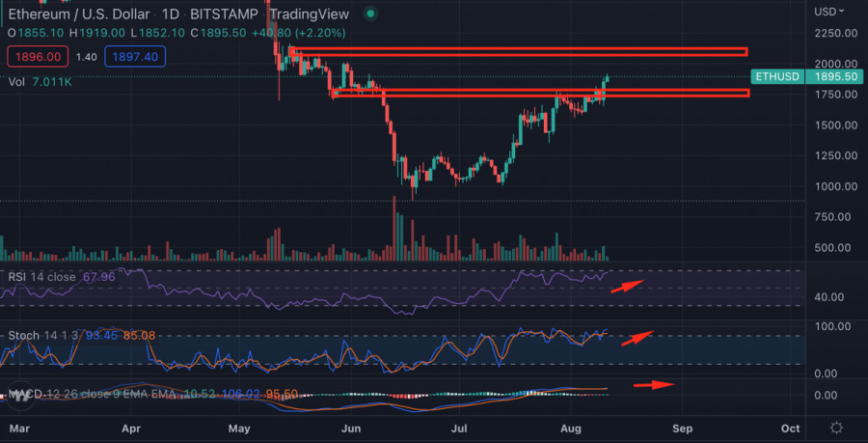This screenshot has width=868, height=443.
Task: Click the BITSTAMP exchange label
Action: [226, 14]
